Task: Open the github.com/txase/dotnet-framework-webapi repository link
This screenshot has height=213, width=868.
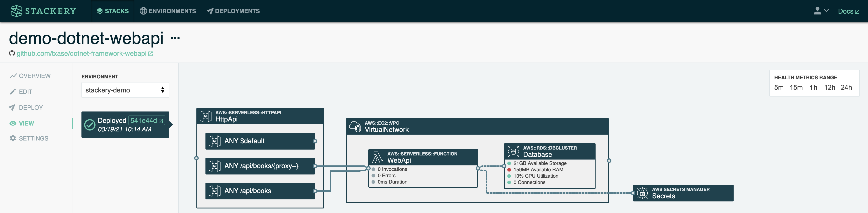Action: [x=85, y=53]
